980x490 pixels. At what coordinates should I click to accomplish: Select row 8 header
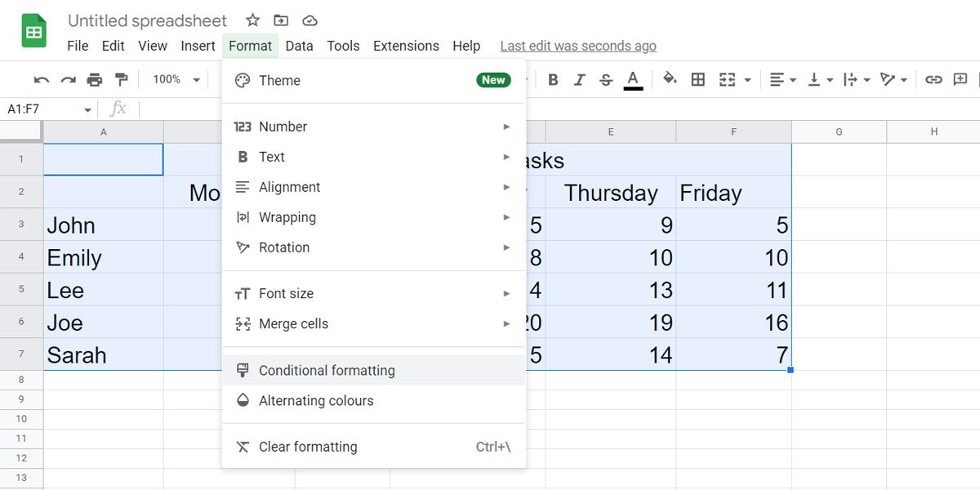click(21, 380)
